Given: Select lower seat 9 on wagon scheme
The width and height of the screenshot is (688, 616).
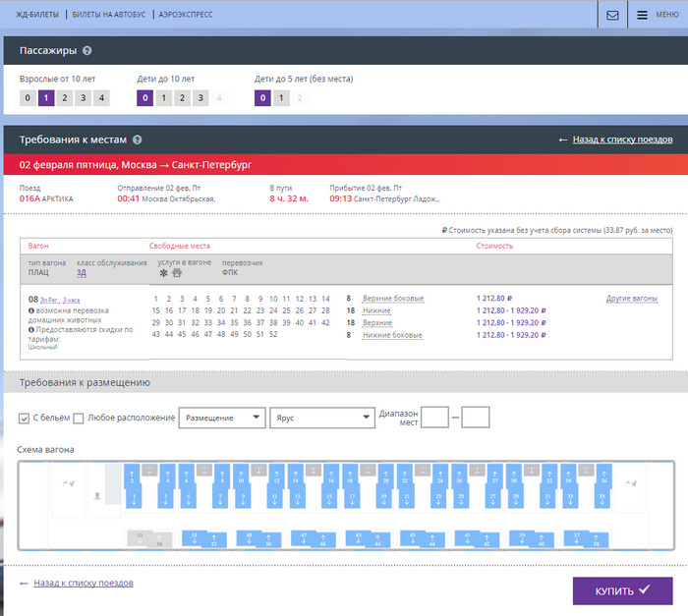Looking at the screenshot, I should tap(243, 499).
